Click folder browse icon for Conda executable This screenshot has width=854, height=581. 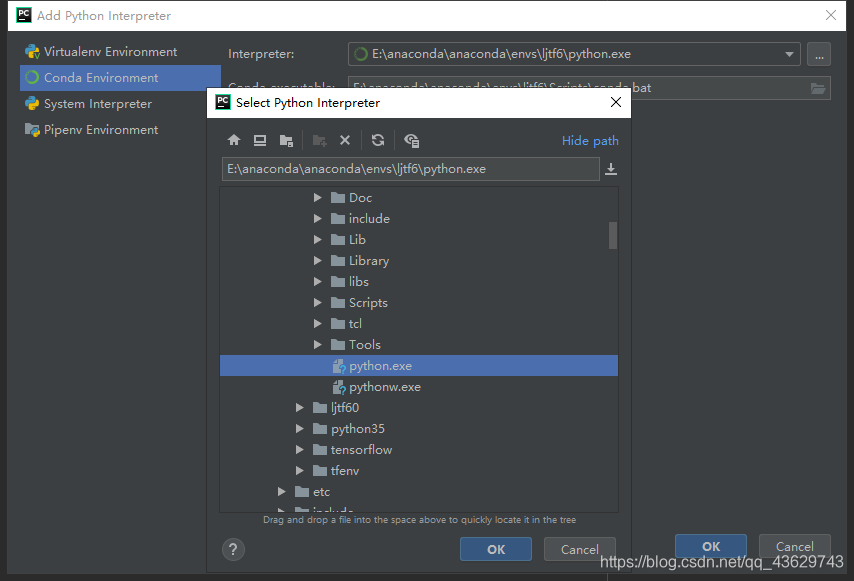[x=818, y=88]
